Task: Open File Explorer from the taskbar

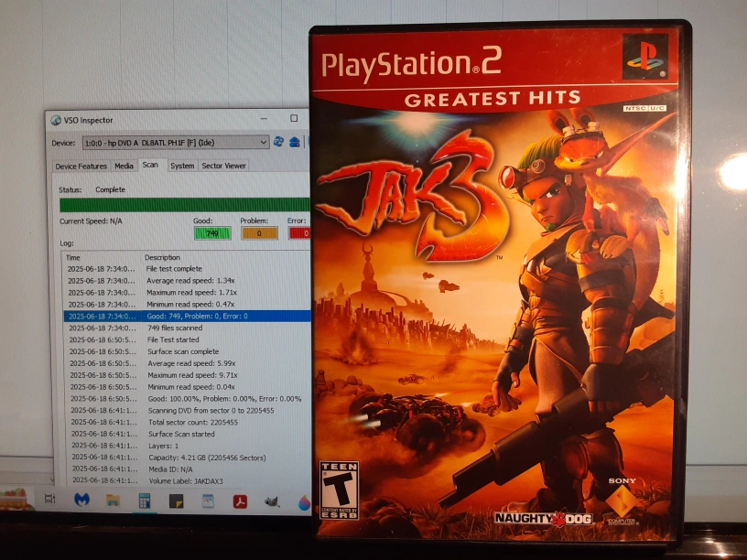Action: [113, 500]
